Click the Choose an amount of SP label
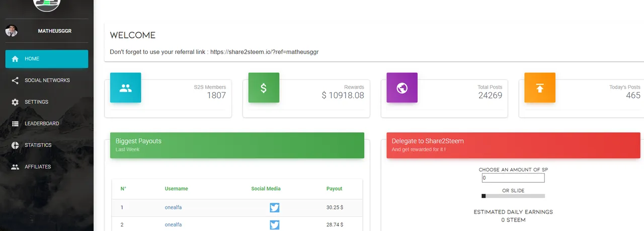The height and width of the screenshot is (231, 644). click(513, 170)
